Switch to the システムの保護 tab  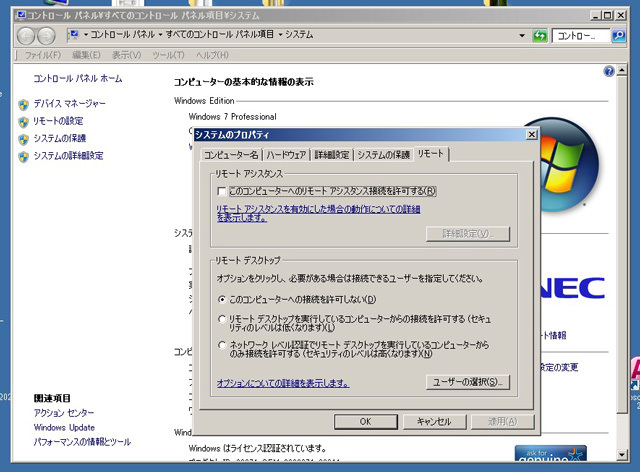[383, 155]
